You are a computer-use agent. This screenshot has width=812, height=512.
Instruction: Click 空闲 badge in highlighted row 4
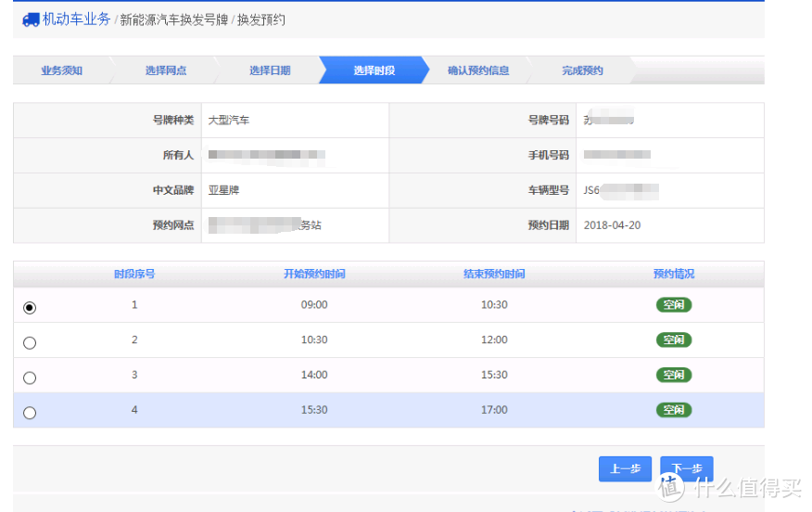tap(674, 410)
